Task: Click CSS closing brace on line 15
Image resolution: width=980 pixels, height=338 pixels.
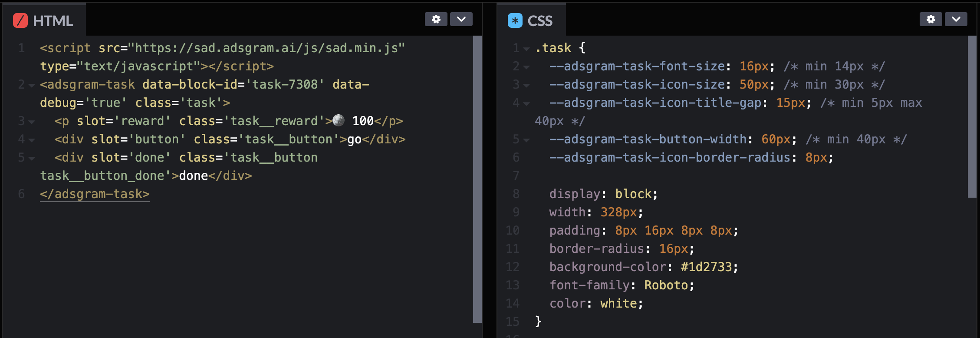Action: 538,321
